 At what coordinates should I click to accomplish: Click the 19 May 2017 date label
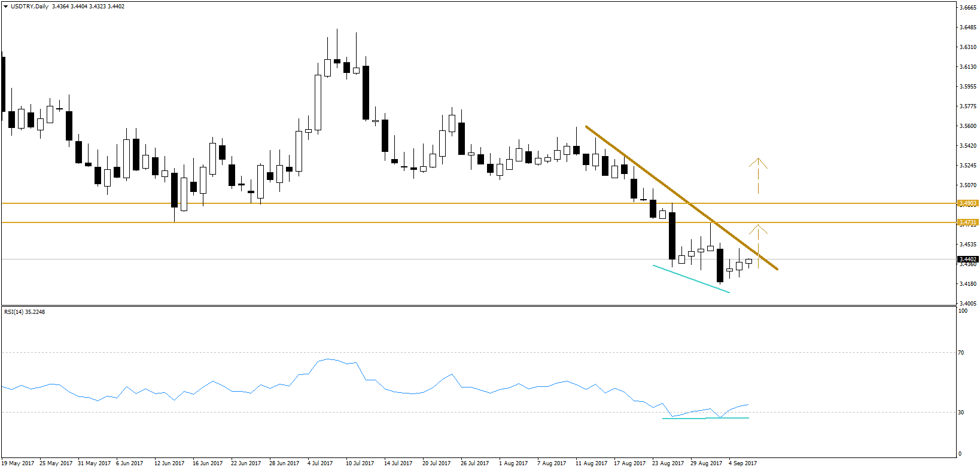coord(18,463)
